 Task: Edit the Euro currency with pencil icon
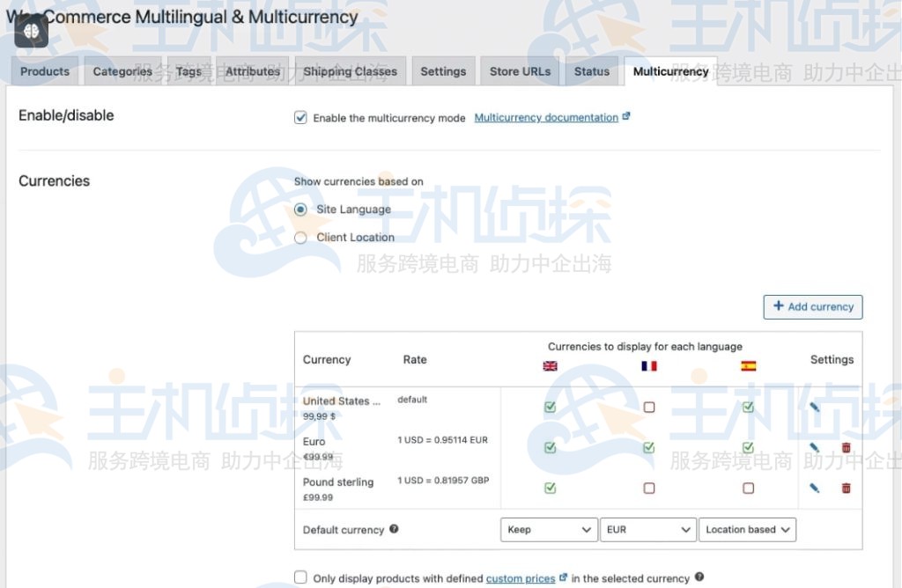814,447
